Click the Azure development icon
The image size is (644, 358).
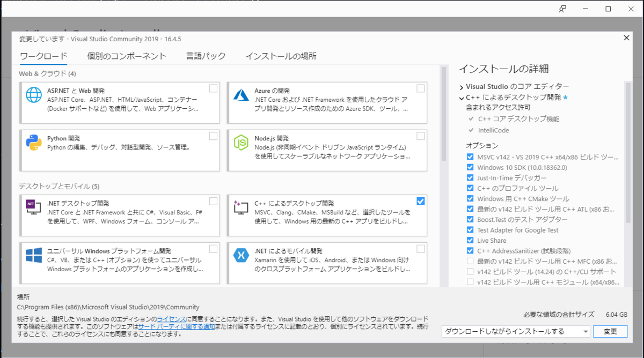(240, 95)
